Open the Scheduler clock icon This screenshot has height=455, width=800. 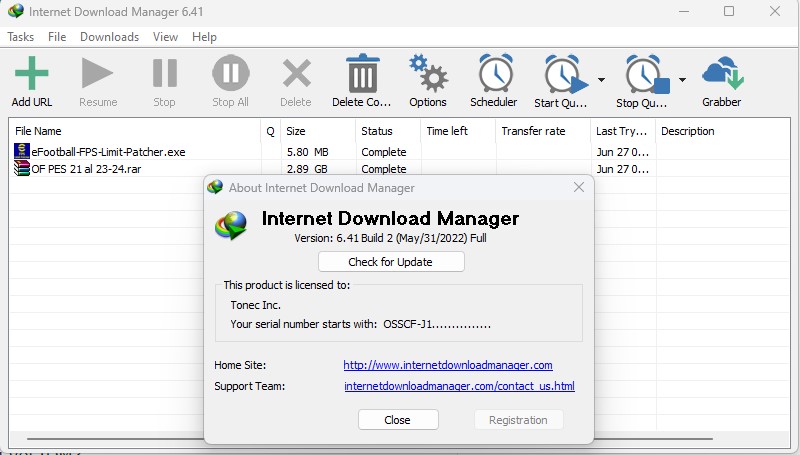(x=495, y=73)
